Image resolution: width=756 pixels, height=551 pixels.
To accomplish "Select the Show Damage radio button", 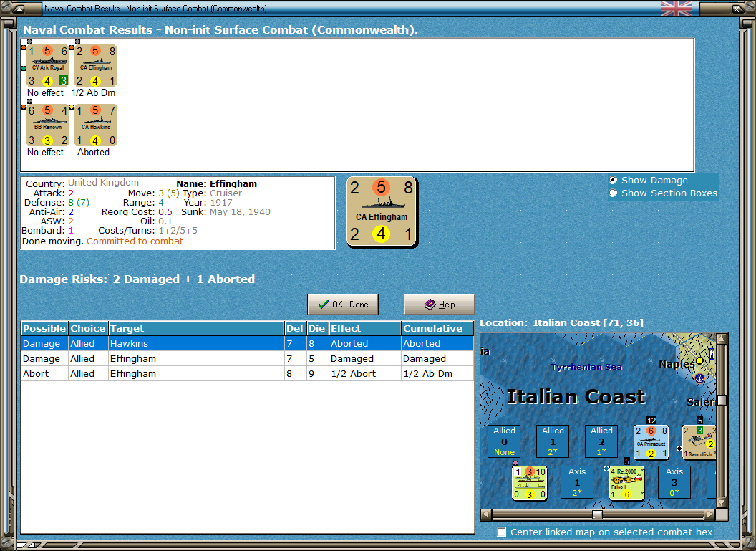I will (x=613, y=181).
